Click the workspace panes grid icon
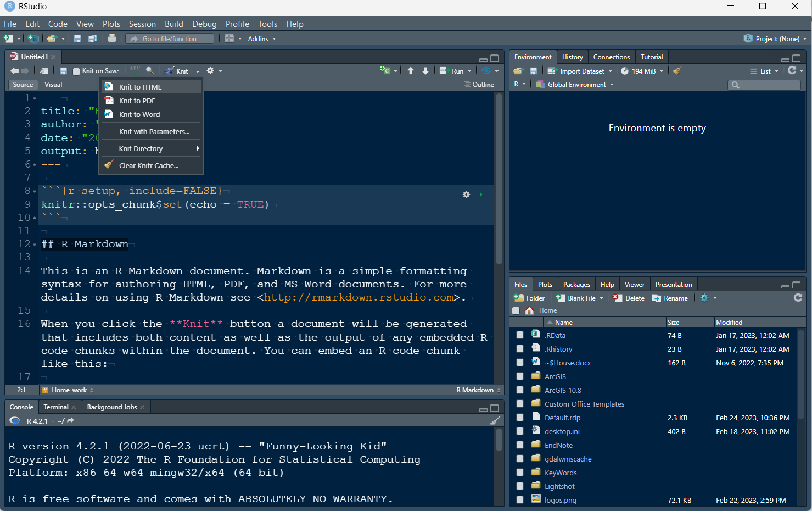 pos(229,38)
